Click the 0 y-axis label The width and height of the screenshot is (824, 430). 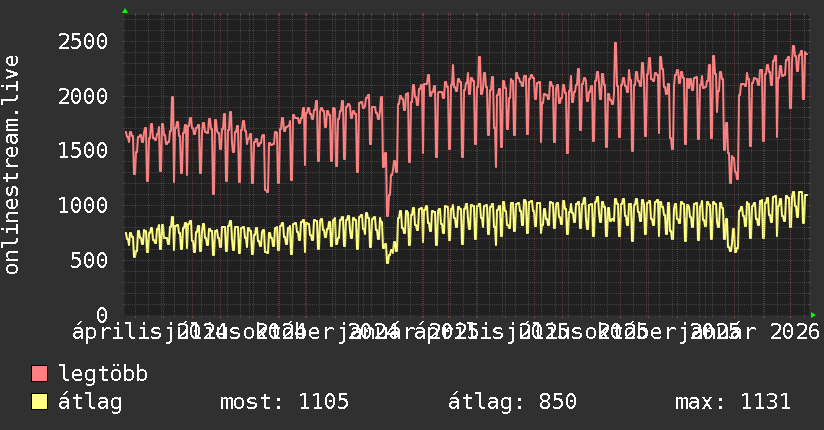[102, 315]
